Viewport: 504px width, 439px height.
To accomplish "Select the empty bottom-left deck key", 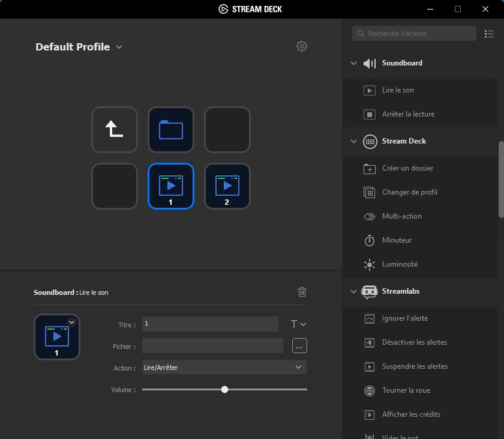I will coord(115,186).
